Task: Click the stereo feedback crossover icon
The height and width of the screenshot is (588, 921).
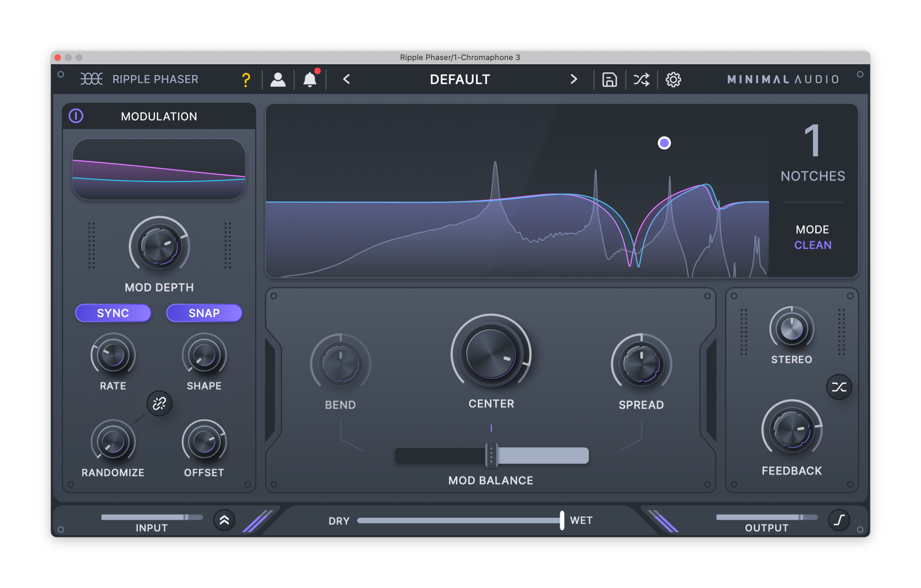Action: click(839, 387)
